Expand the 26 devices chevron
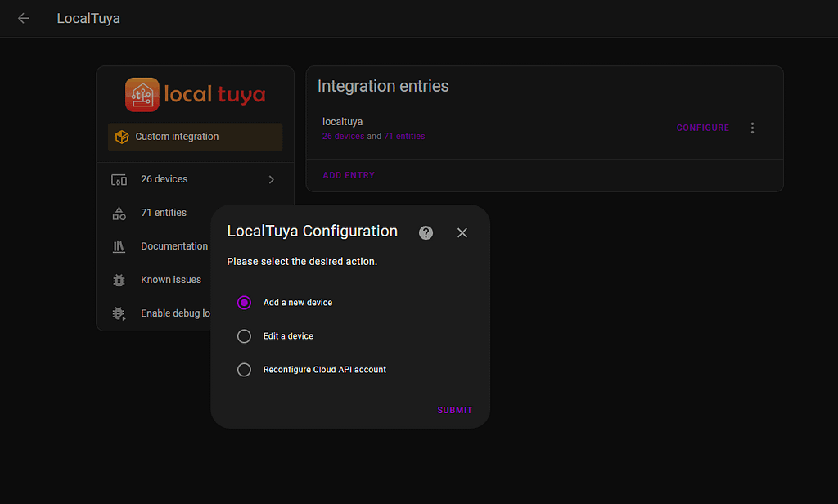 272,179
